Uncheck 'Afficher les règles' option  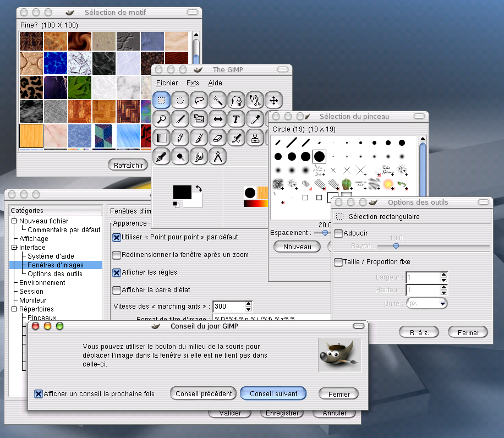[116, 273]
